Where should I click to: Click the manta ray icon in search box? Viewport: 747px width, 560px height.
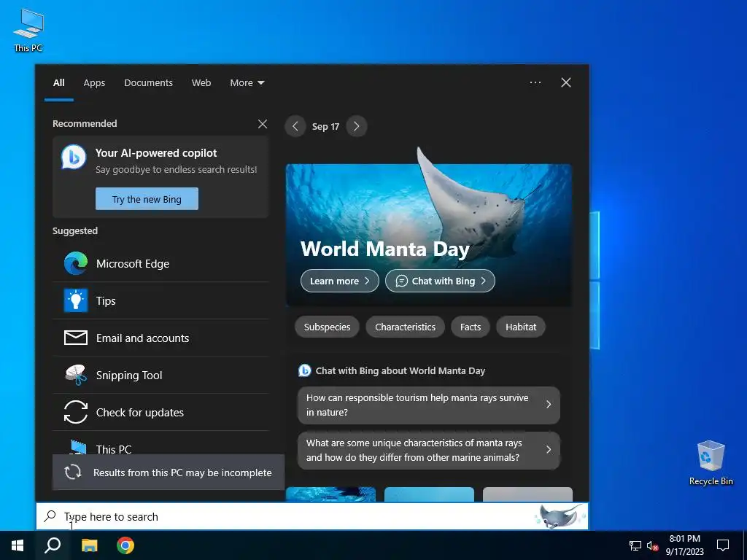click(560, 516)
